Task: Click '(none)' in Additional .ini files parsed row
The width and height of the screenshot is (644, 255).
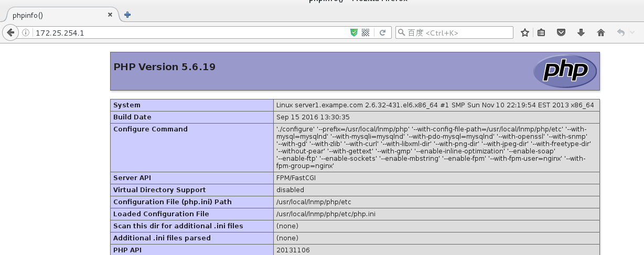Action: (x=287, y=238)
